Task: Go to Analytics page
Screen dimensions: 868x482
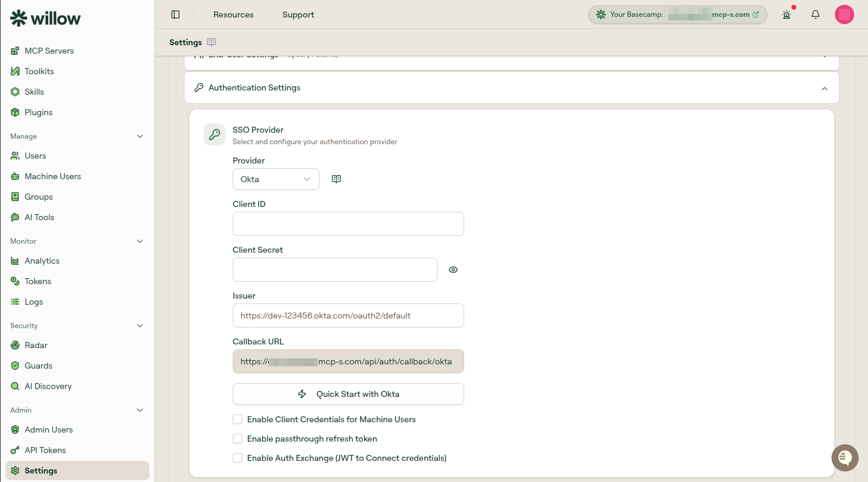Action: point(77,261)
